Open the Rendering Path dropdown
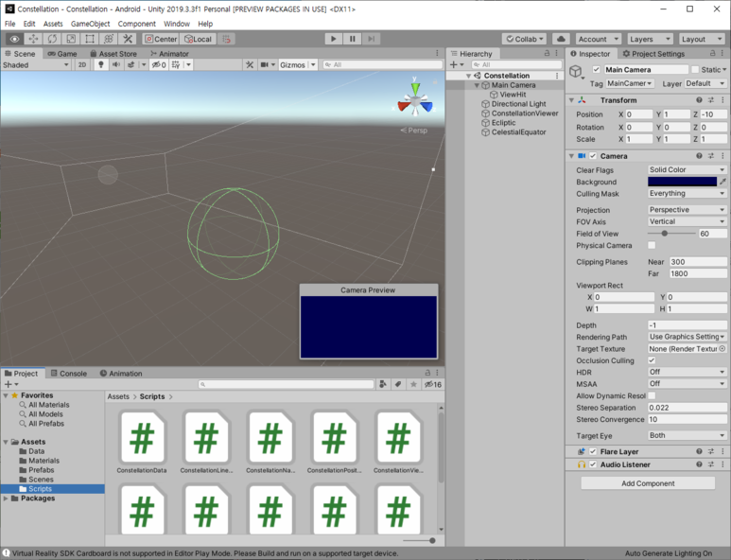This screenshot has height=560, width=731. [687, 337]
